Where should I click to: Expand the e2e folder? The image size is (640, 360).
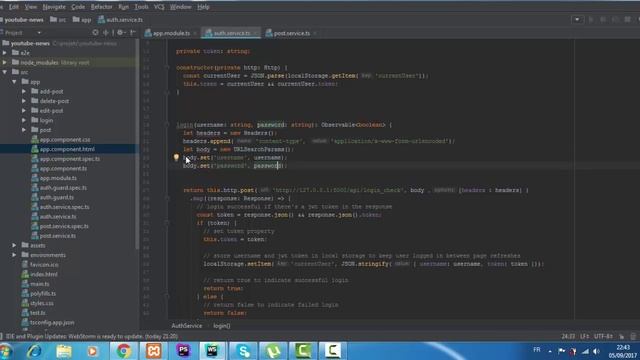pyautogui.click(x=4, y=53)
